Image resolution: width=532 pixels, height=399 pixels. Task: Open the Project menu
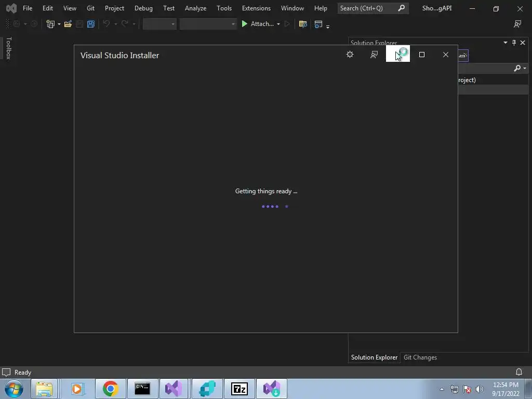(114, 8)
